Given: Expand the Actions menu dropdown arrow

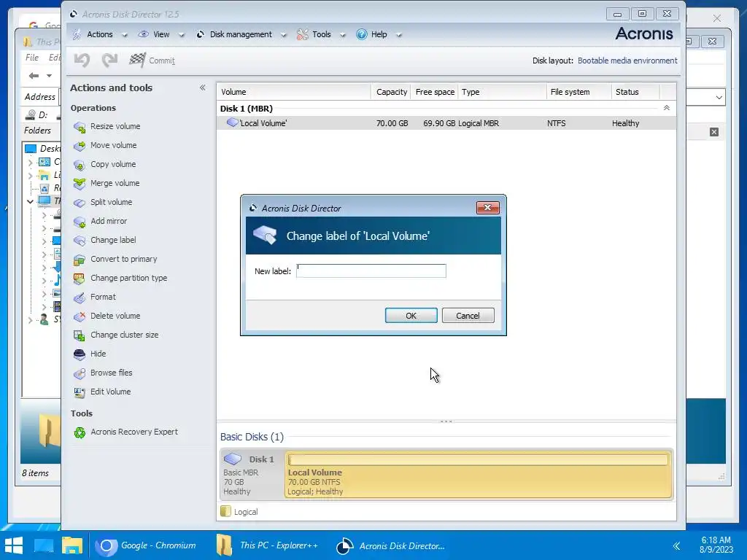Looking at the screenshot, I should coord(125,35).
